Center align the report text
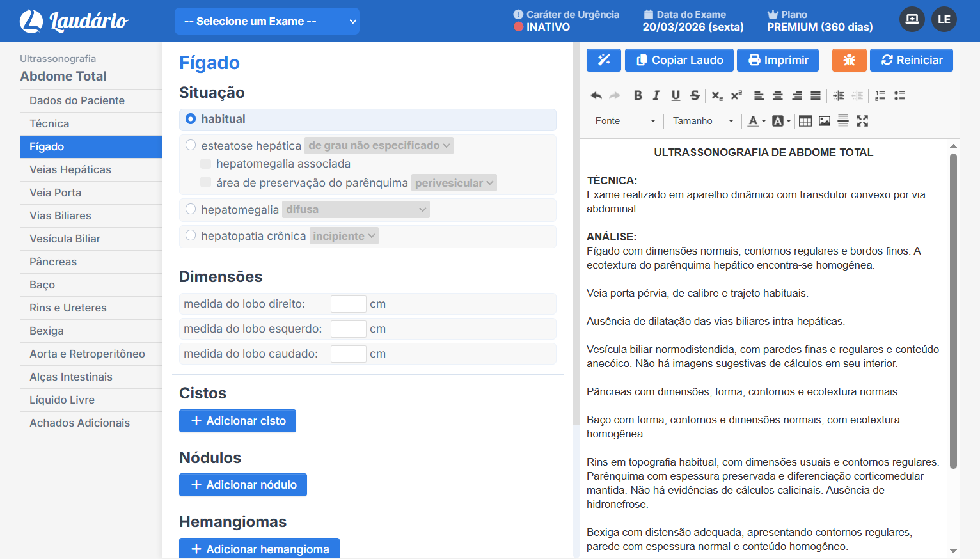The image size is (980, 559). pyautogui.click(x=778, y=96)
